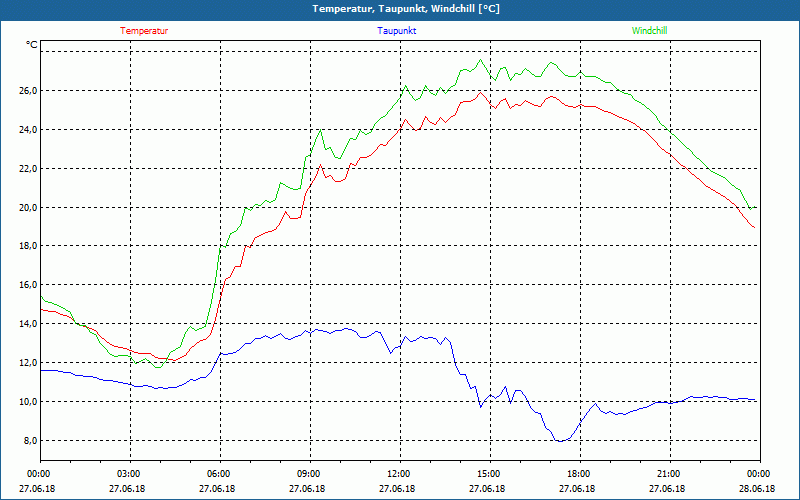
Task: Click the red Temperatur legend label
Action: point(144,31)
